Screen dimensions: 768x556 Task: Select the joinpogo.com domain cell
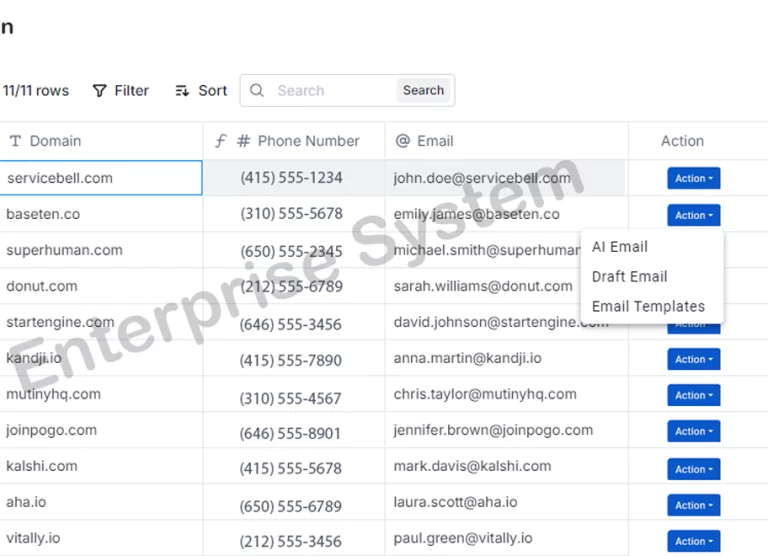[101, 430]
